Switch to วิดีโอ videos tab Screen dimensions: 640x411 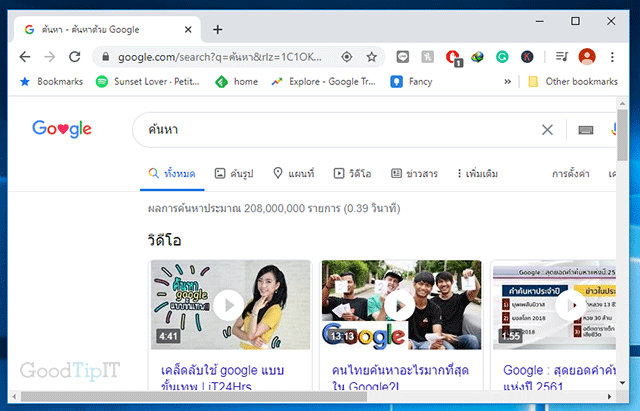tap(352, 173)
